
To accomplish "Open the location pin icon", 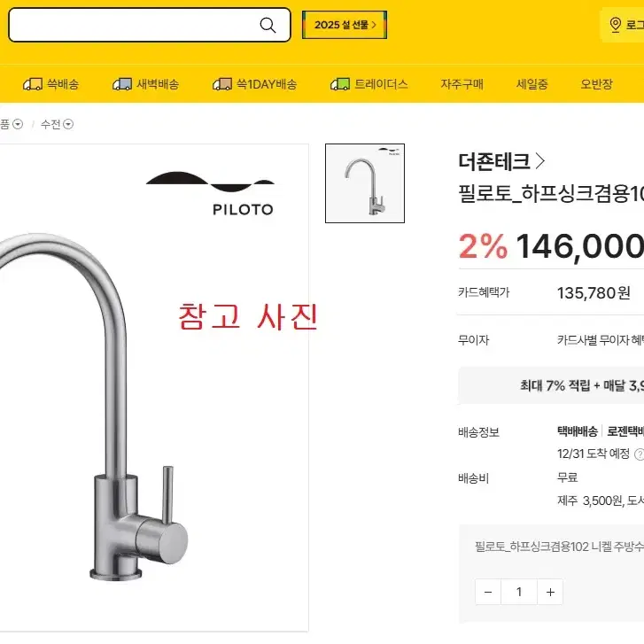I will [615, 25].
